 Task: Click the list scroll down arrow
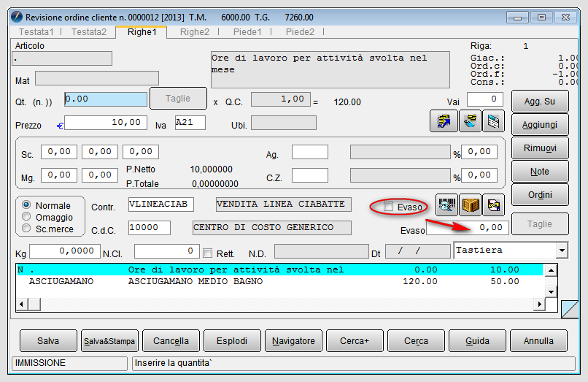pyautogui.click(x=551, y=291)
